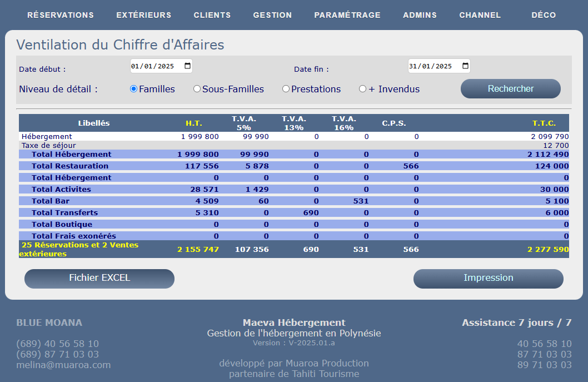The height and width of the screenshot is (382, 588).
Task: Open the PARAMÉTRAGE menu
Action: tap(347, 15)
